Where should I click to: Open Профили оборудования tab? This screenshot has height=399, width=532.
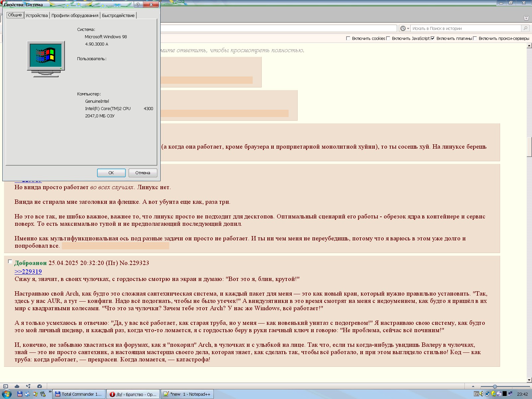(x=75, y=15)
